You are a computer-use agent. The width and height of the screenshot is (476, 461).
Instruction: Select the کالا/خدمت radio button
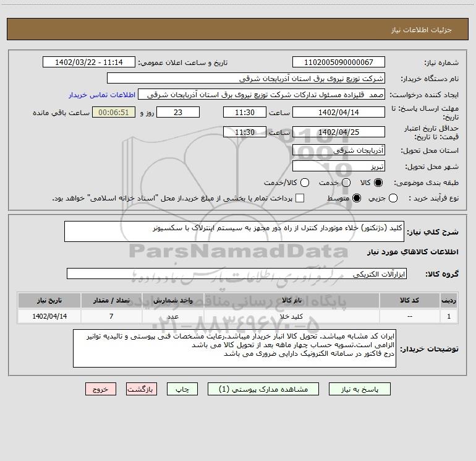(x=305, y=183)
